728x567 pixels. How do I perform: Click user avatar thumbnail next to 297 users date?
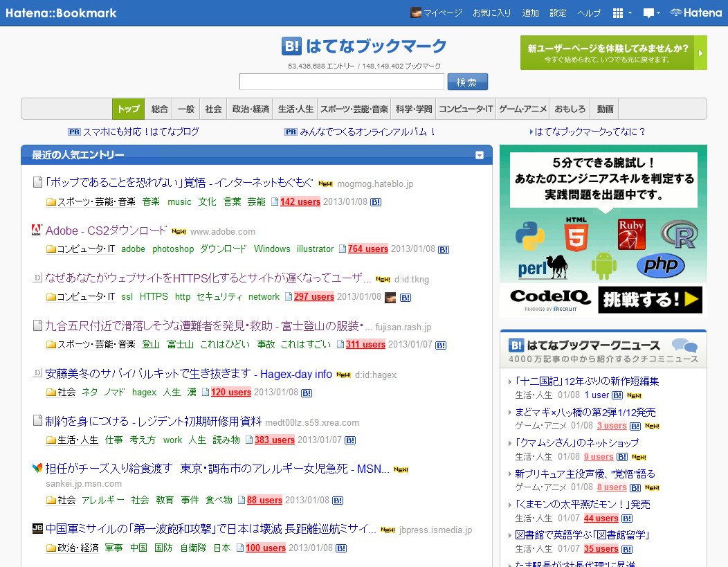click(390, 297)
